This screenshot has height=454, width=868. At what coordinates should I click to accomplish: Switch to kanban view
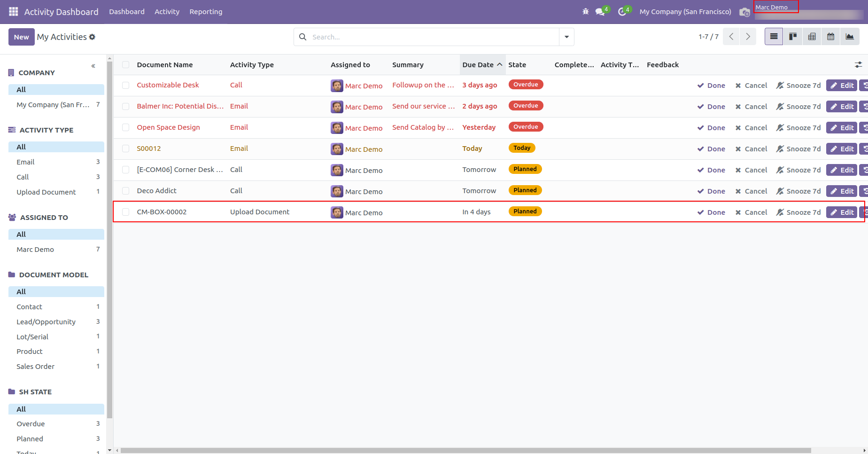tap(793, 37)
